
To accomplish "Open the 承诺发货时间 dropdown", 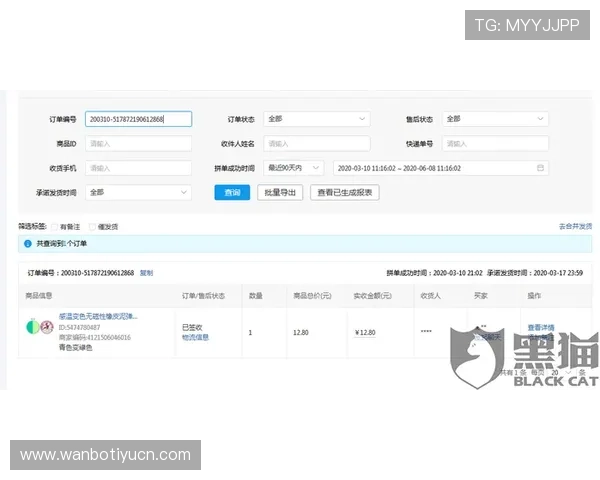I will tap(138, 193).
